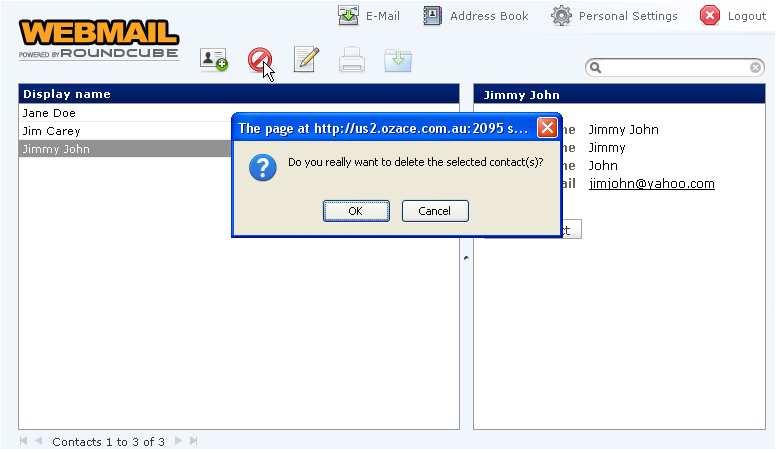Click the grayed-out printer icon
Screen dimensions: 776x450
click(x=352, y=61)
